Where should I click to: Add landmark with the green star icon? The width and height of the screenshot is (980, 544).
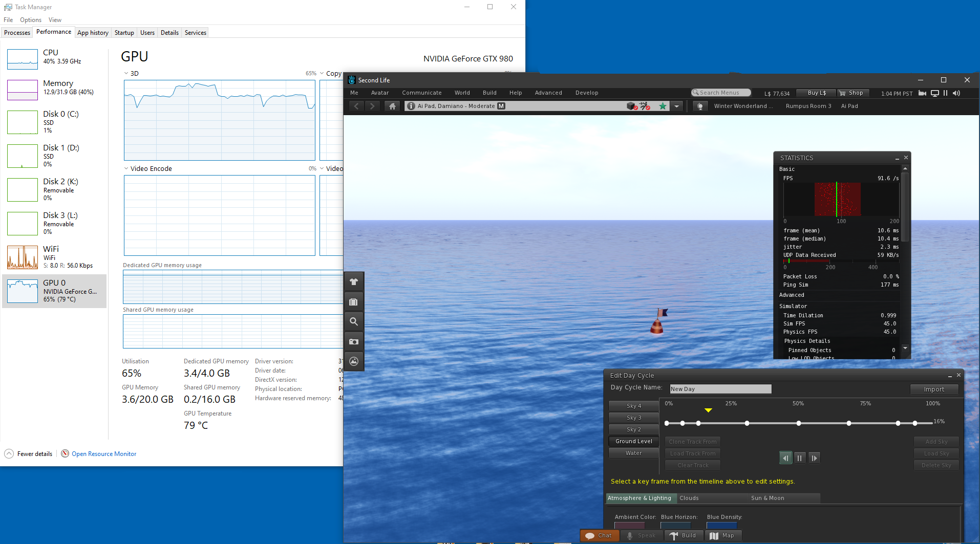(x=663, y=106)
